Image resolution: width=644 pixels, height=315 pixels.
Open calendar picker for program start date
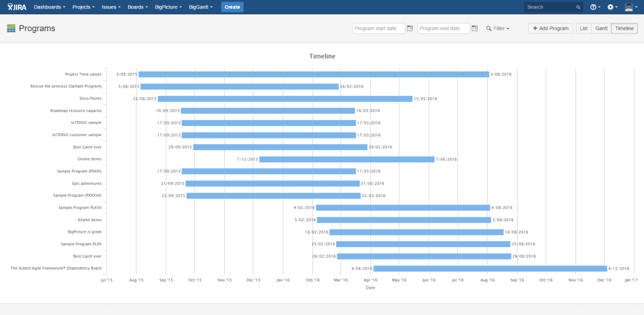click(x=410, y=28)
